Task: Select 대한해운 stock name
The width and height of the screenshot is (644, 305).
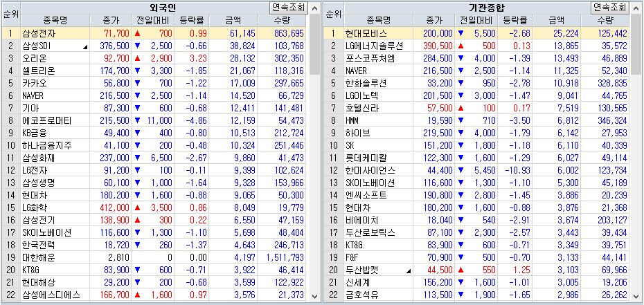Action: coord(39,258)
